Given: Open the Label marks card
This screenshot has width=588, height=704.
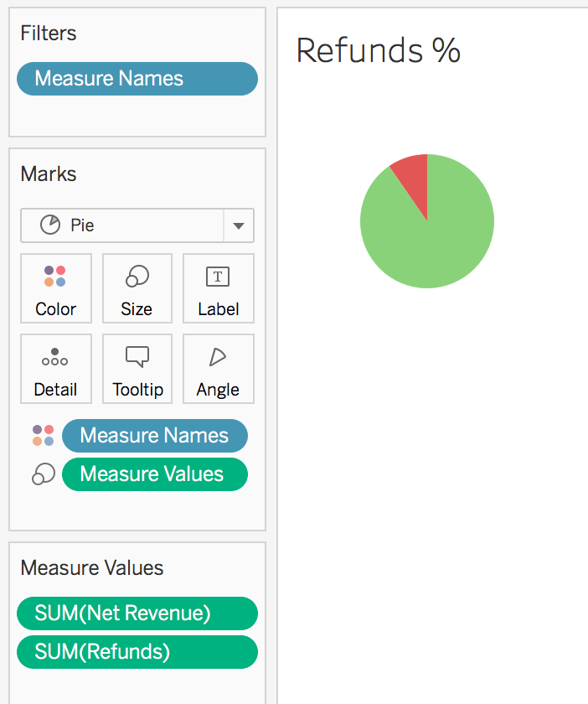Looking at the screenshot, I should (x=218, y=288).
